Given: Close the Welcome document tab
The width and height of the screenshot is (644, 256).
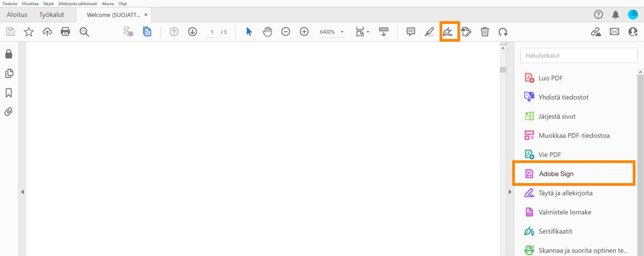Looking at the screenshot, I should (x=146, y=15).
